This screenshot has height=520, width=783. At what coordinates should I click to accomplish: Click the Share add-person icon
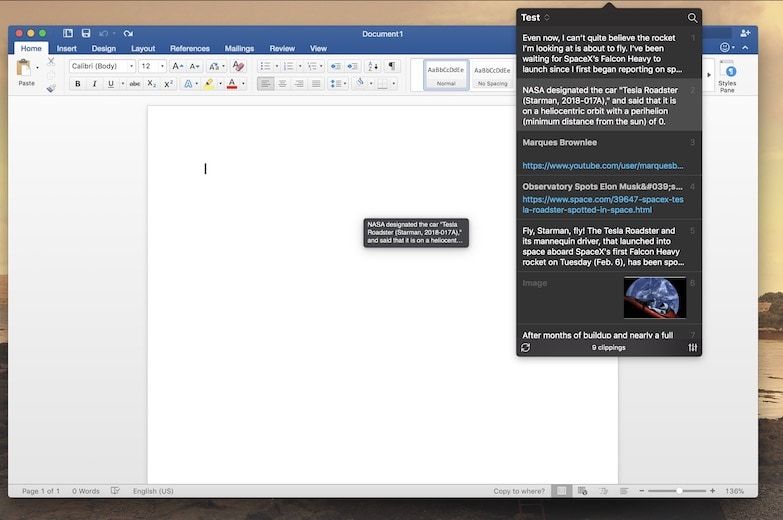pos(745,33)
